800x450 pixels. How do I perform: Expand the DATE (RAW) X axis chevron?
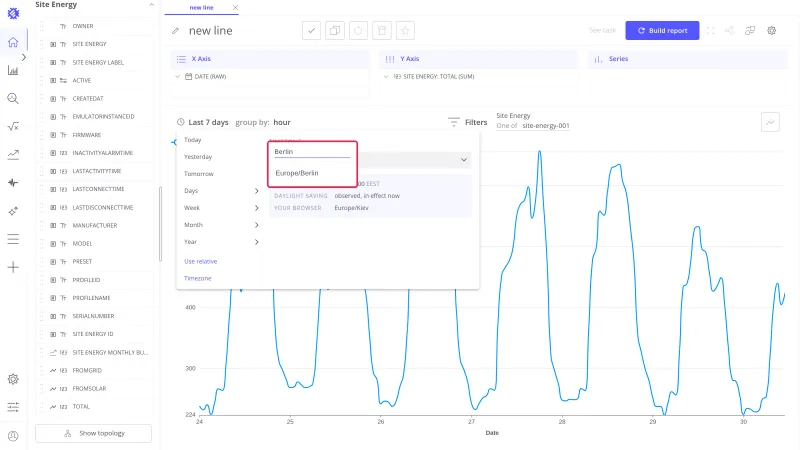[178, 77]
